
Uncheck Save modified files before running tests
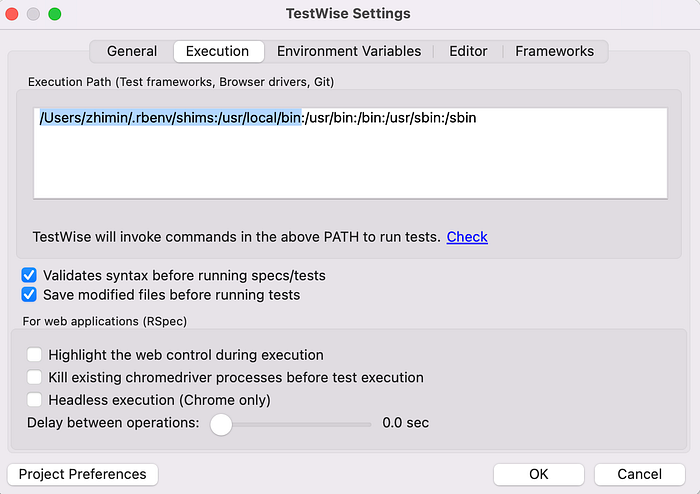(29, 295)
